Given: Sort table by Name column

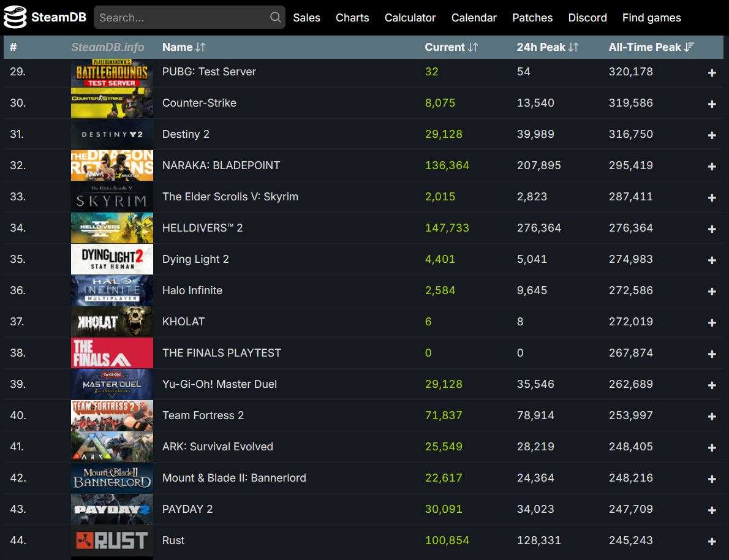Looking at the screenshot, I should pyautogui.click(x=184, y=47).
